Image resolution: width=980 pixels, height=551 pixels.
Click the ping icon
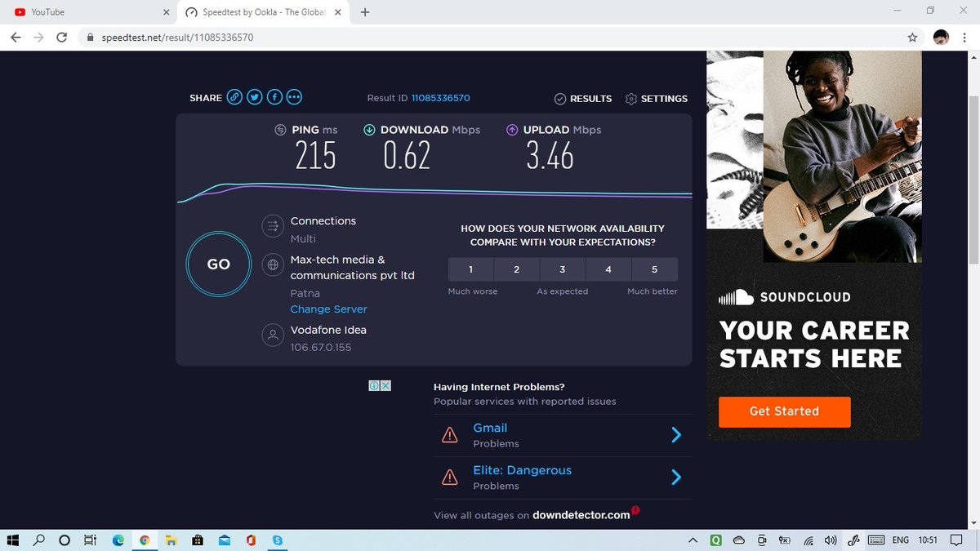[279, 130]
